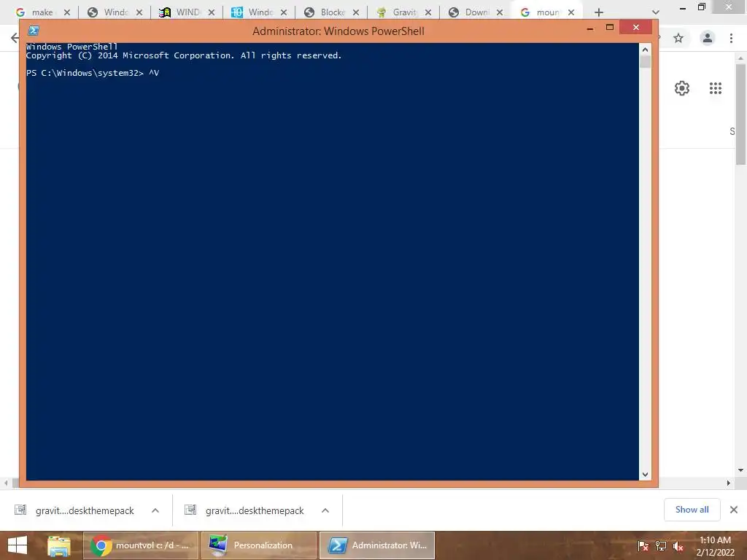Maximize the Administrator: Windows PowerShell window
This screenshot has width=747, height=560.
coord(609,28)
